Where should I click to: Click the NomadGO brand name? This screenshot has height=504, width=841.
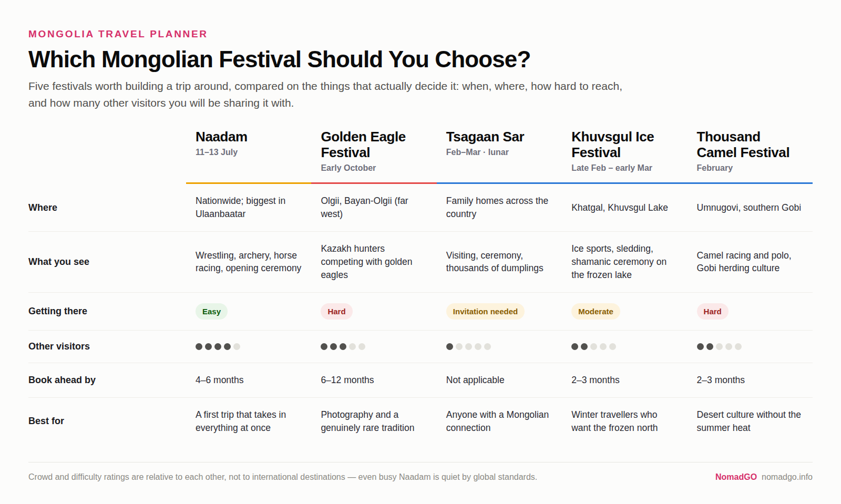(x=736, y=477)
